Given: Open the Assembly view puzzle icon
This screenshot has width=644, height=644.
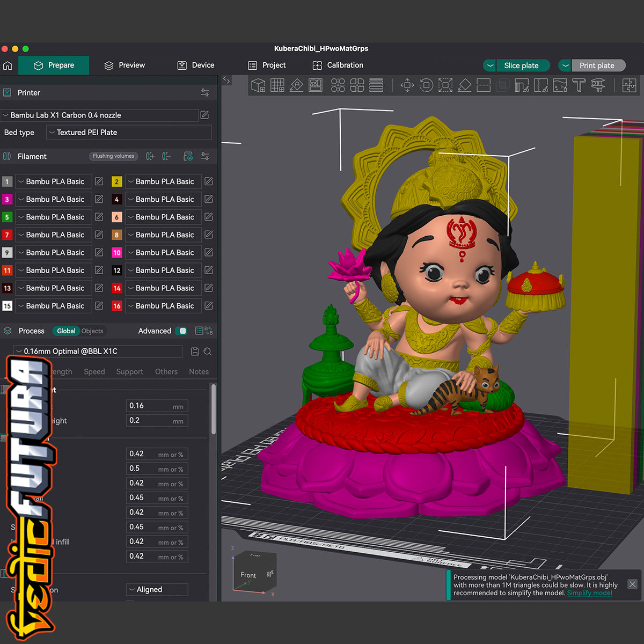Looking at the screenshot, I should click(629, 85).
